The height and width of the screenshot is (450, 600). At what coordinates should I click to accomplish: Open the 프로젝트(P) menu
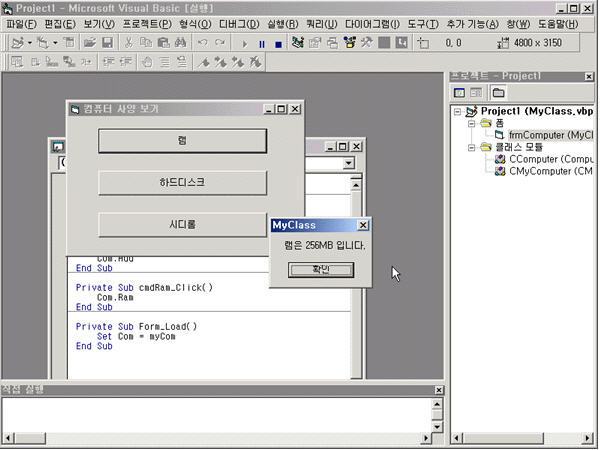pyautogui.click(x=147, y=24)
